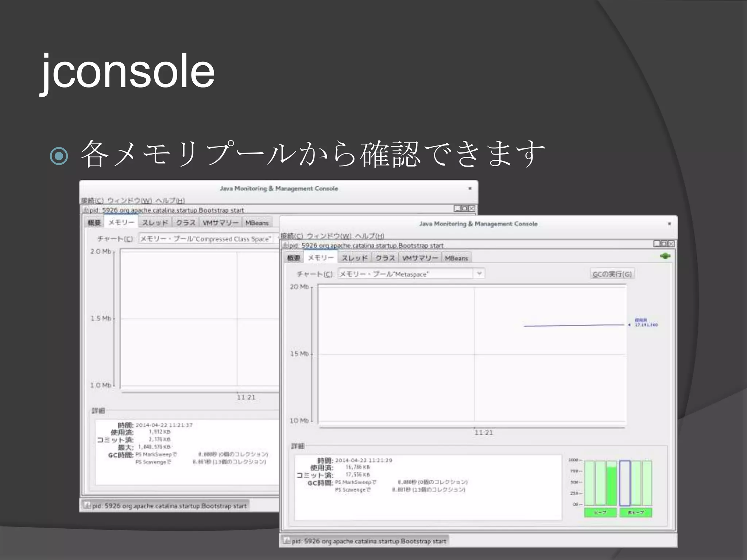This screenshot has height=560, width=747.
Task: Maximize the back window's inner pid frame
Action: [x=464, y=208]
